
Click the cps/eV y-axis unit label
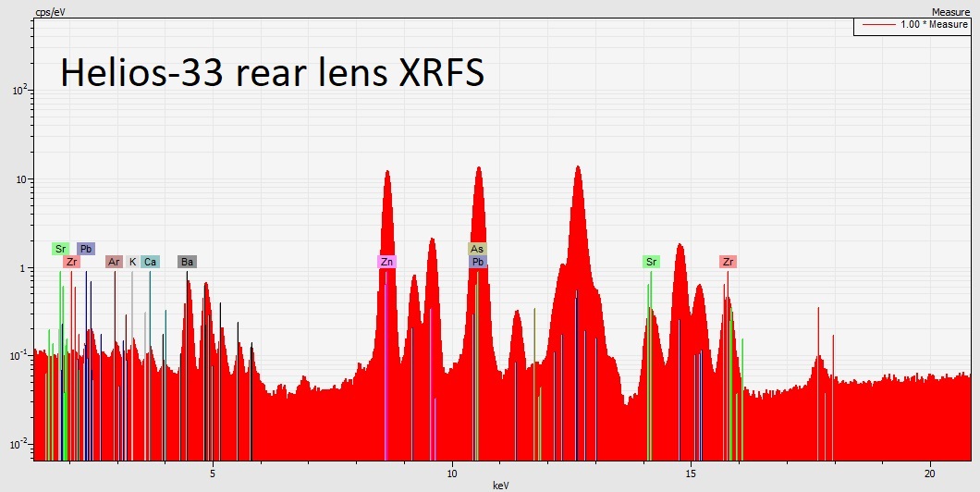(x=50, y=12)
